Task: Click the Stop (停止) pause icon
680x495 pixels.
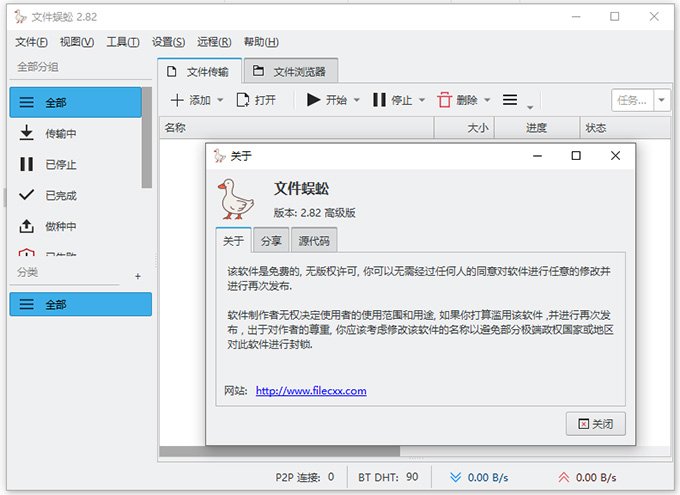Action: point(379,100)
